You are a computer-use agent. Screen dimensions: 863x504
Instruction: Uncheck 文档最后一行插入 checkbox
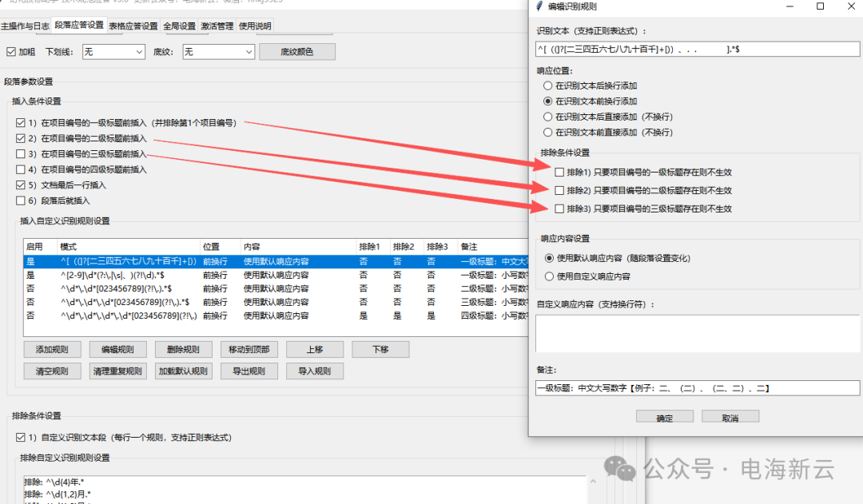[x=21, y=185]
